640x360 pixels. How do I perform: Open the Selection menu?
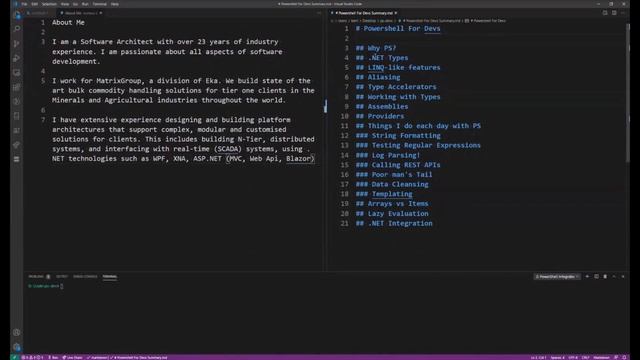(x=49, y=4)
